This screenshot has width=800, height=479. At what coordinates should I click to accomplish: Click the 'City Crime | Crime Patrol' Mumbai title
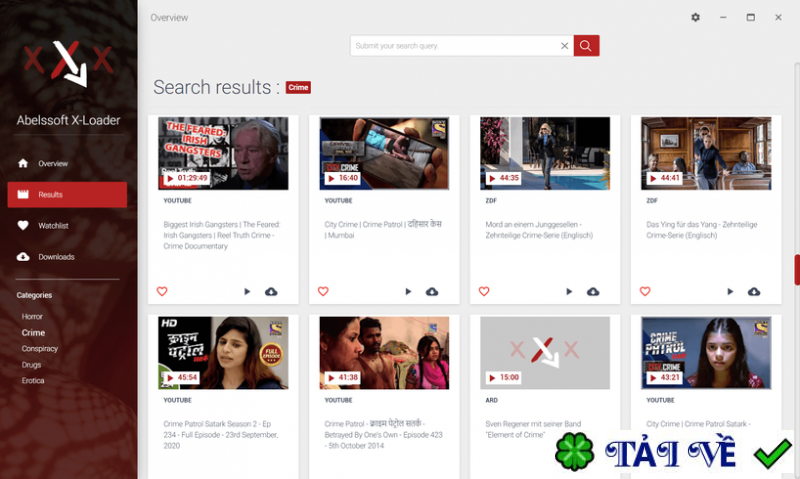(383, 230)
